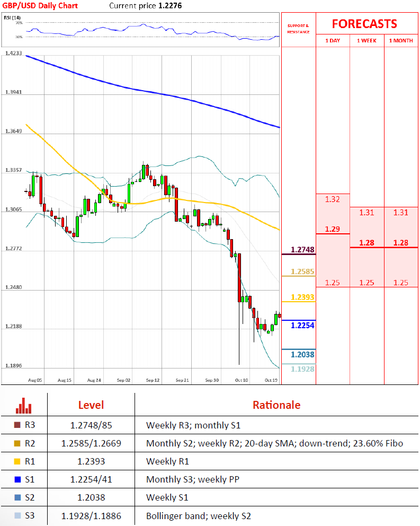The height and width of the screenshot is (526, 420).
Task: Click the Aug 24 date axis label
Action: pyautogui.click(x=94, y=380)
